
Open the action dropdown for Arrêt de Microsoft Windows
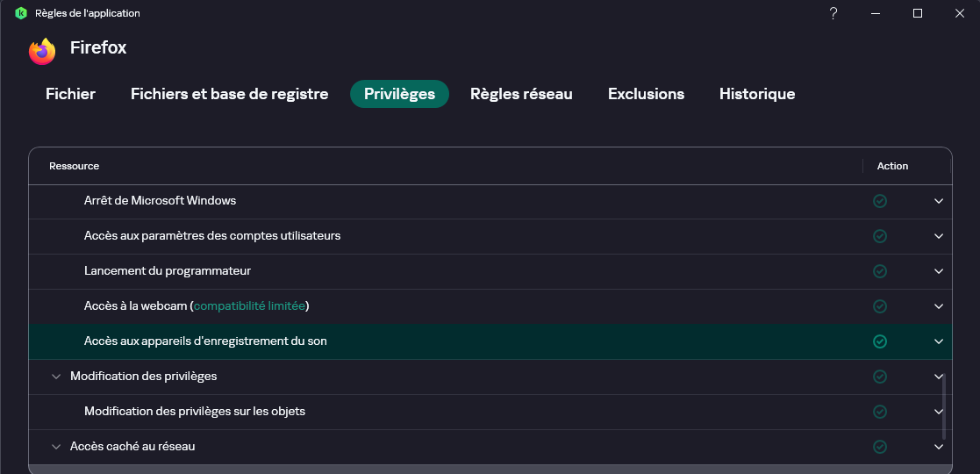(939, 201)
